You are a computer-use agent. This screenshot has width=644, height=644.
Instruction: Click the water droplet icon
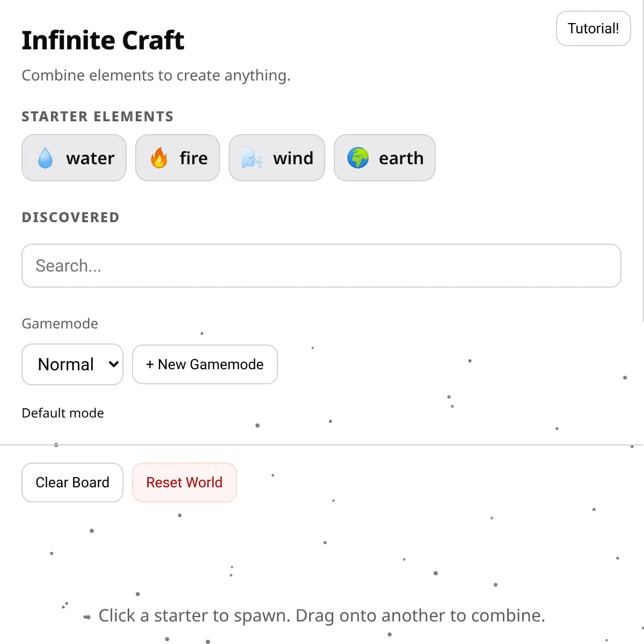[46, 158]
